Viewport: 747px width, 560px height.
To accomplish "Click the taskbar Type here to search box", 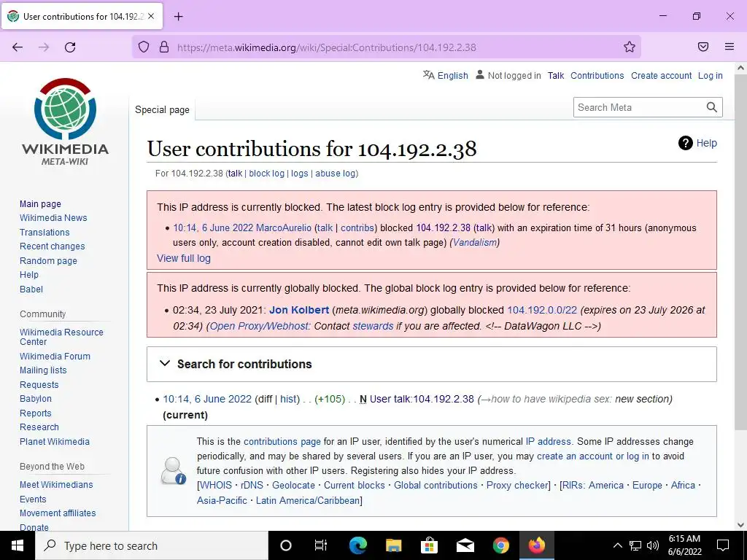I will 152,545.
